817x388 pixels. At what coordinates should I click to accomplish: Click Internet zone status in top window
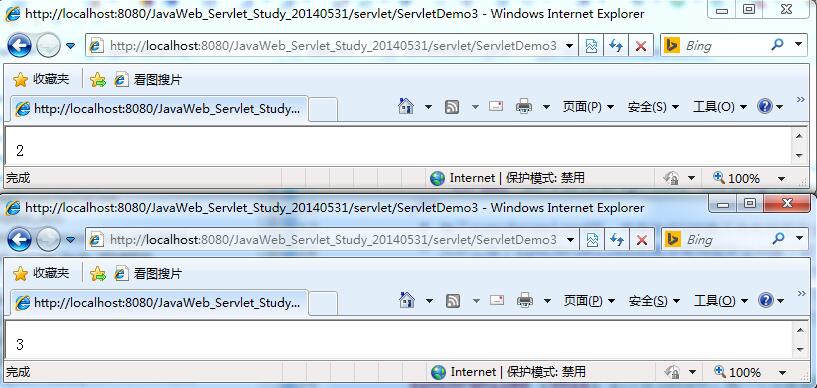507,178
